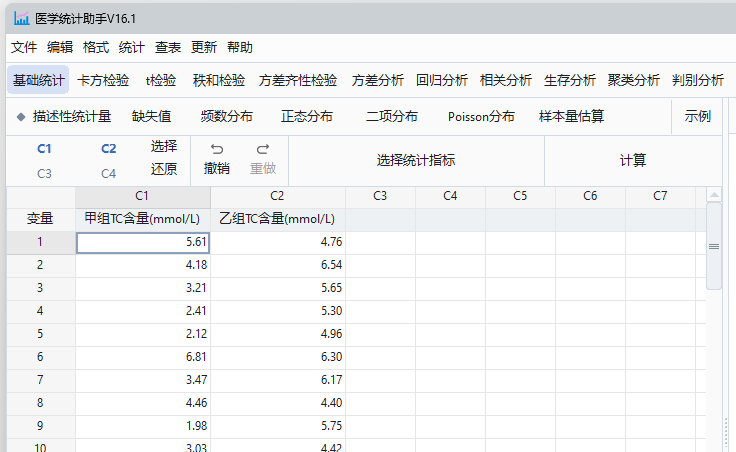736x452 pixels.
Task: Click the redo arrow (重做) icon
Action: coord(263,149)
